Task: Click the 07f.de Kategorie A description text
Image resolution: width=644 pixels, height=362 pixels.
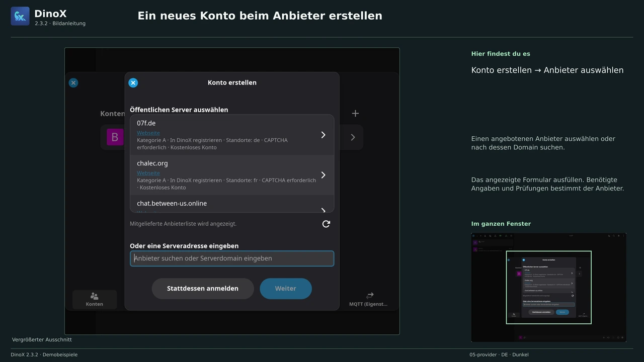Action: (212, 144)
